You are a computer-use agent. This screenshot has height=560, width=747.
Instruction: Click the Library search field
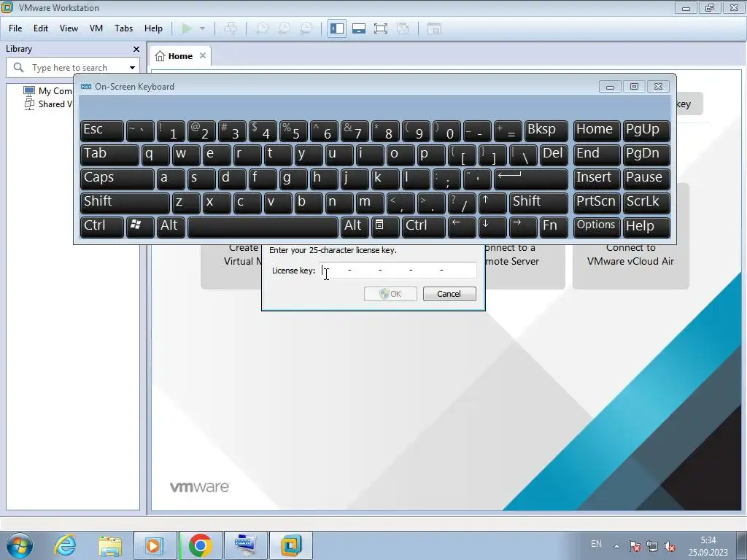coord(71,68)
